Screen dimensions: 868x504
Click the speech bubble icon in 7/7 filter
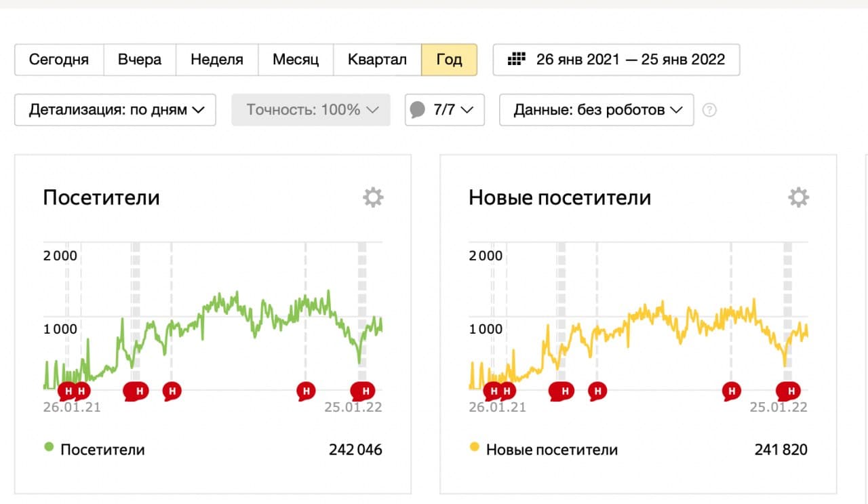(x=418, y=110)
